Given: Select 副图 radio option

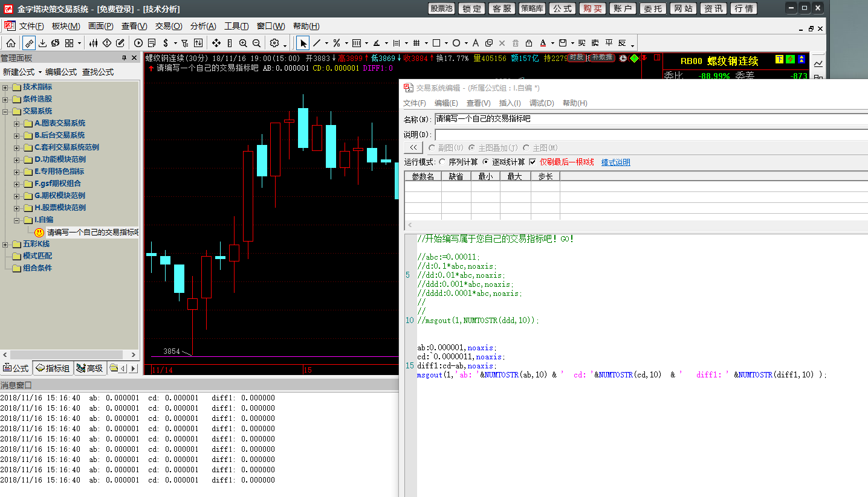Looking at the screenshot, I should coord(432,148).
